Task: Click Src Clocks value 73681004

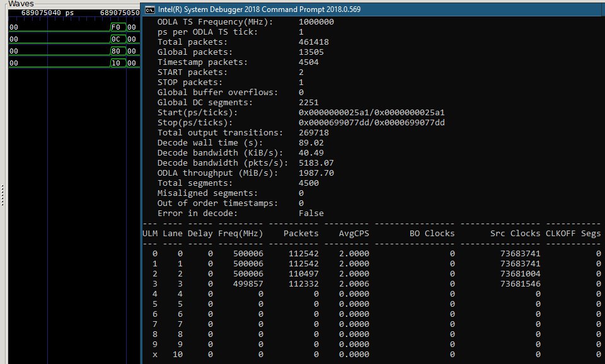Action: 520,274
